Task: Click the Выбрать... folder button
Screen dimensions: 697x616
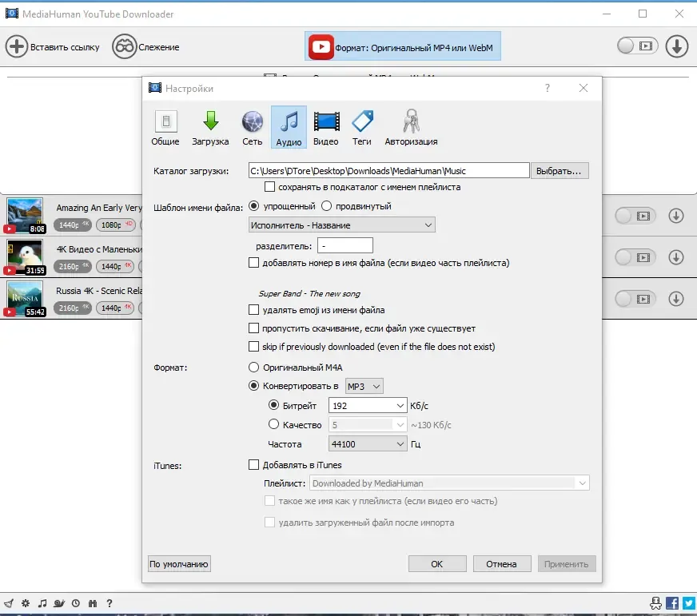Action: [560, 171]
